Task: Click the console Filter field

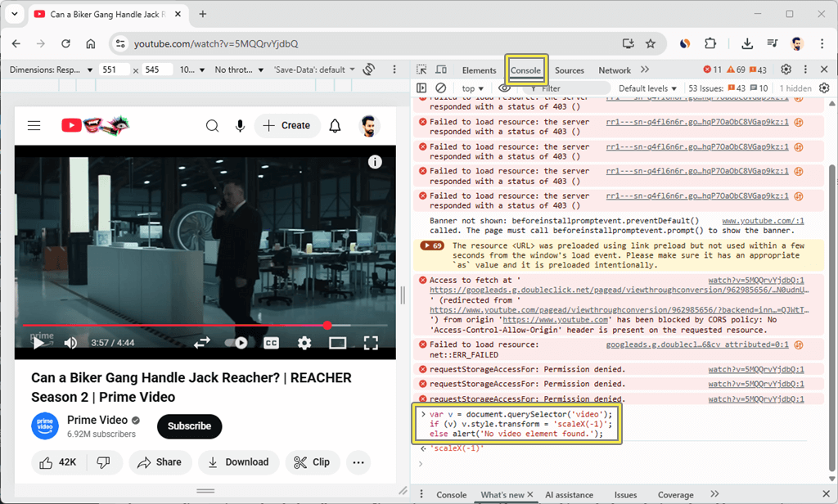Action: pos(566,88)
